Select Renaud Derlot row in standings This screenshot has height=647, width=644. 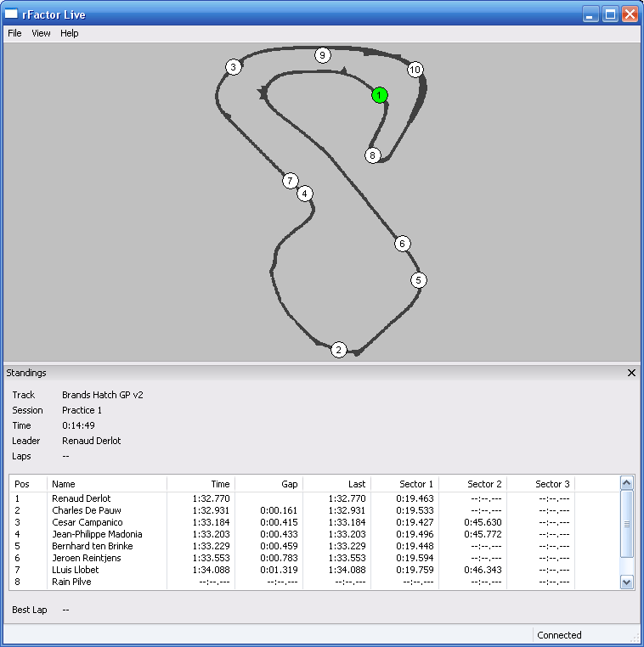point(82,498)
